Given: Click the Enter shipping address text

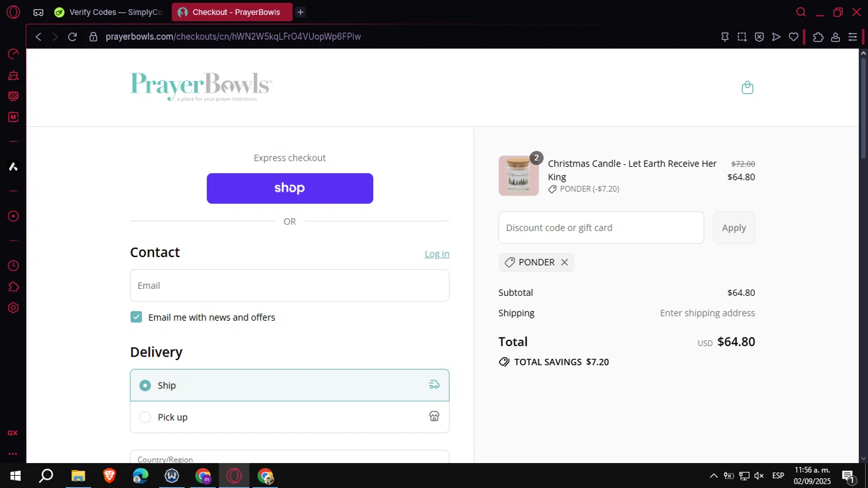Looking at the screenshot, I should pyautogui.click(x=707, y=313).
